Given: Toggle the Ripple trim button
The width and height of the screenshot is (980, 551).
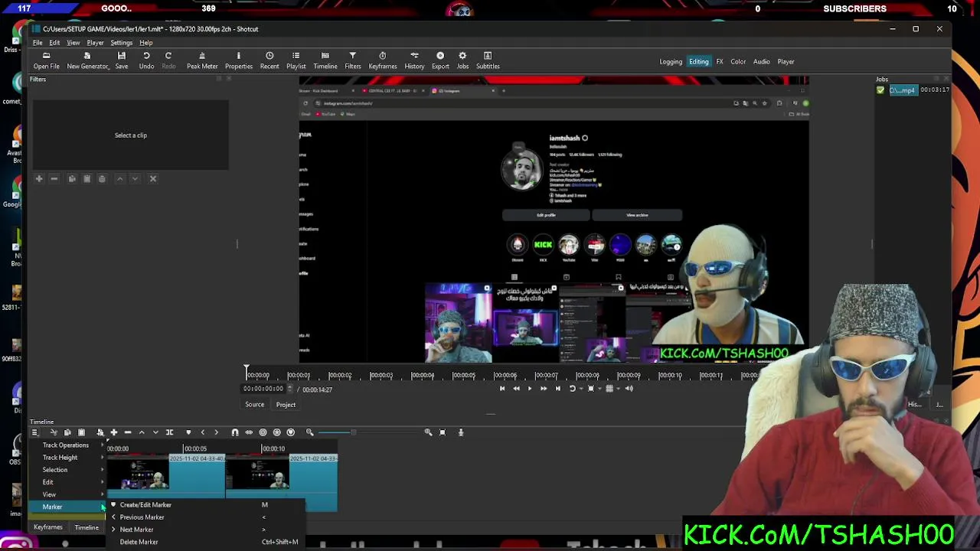Looking at the screenshot, I should 263,432.
